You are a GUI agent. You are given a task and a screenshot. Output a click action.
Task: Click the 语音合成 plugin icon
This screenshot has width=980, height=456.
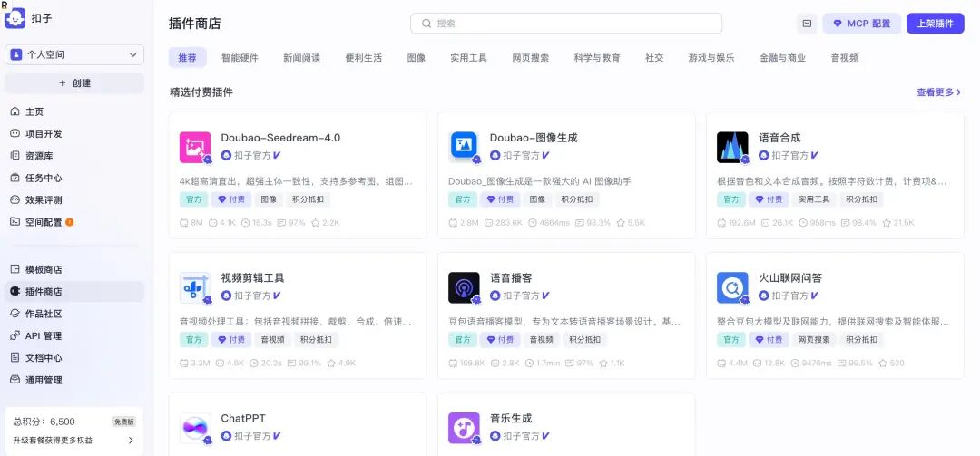tap(732, 148)
